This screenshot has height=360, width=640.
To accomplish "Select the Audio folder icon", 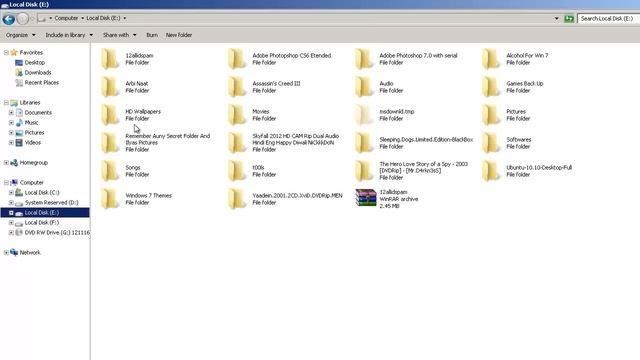I will point(363,87).
